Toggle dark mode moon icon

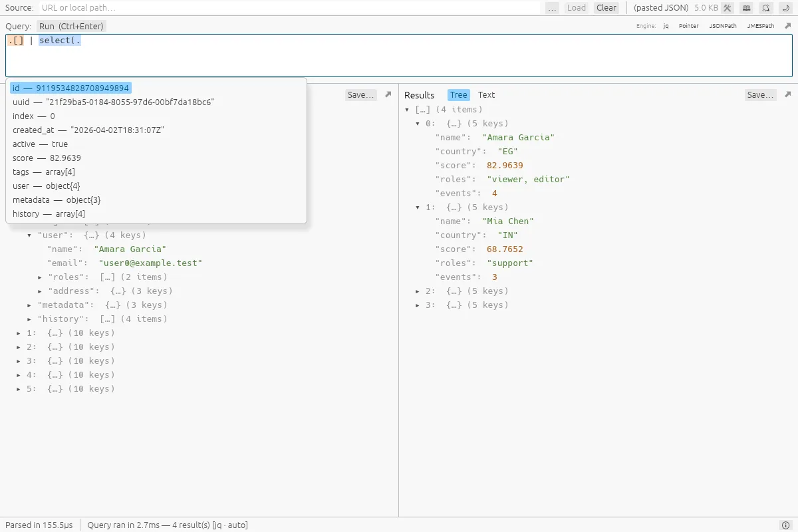(785, 8)
